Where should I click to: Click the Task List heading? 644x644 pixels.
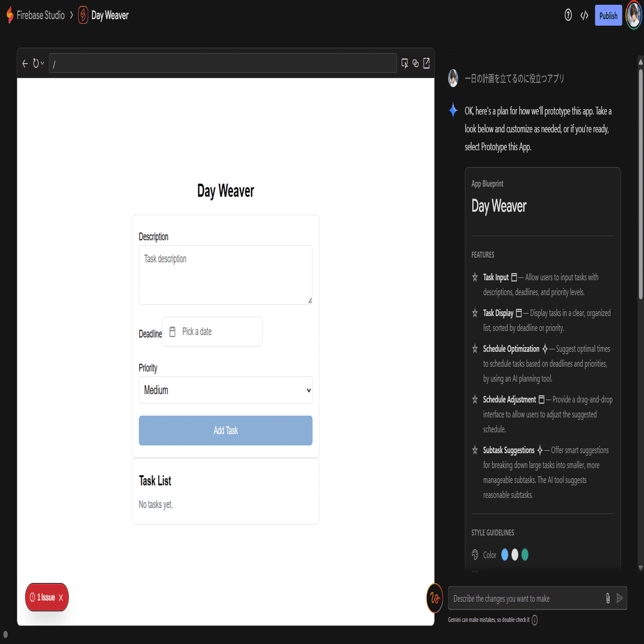pos(155,481)
